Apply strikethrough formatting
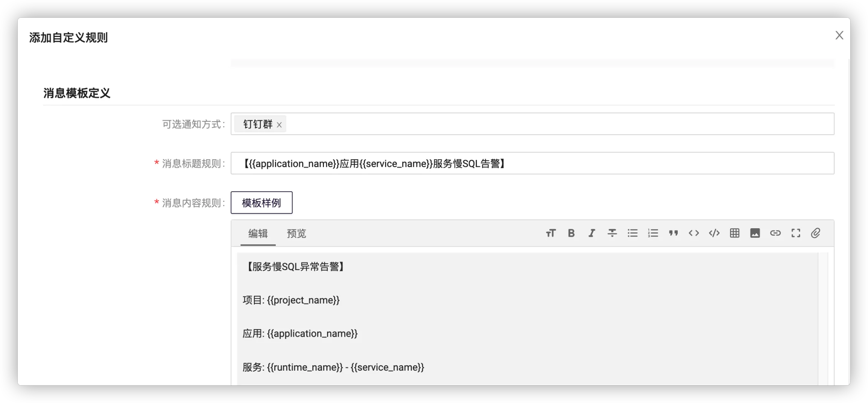 tap(612, 233)
